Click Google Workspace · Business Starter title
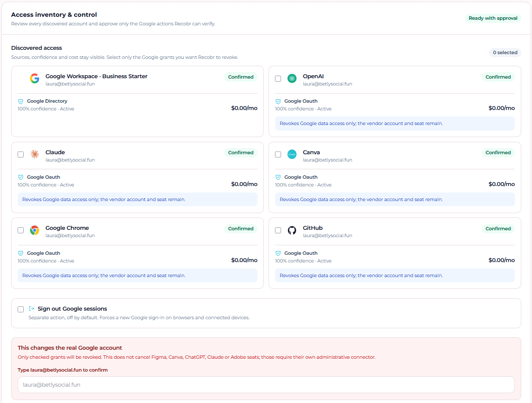The width and height of the screenshot is (532, 403). pos(96,76)
